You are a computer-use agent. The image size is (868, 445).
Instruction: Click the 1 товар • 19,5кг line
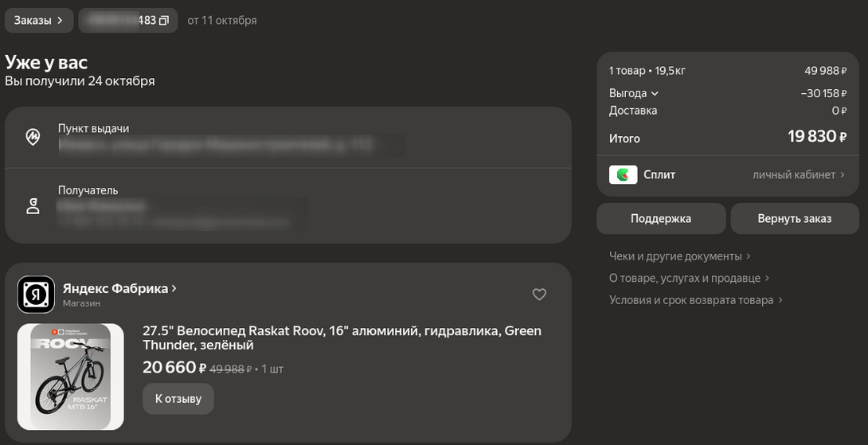tap(647, 71)
